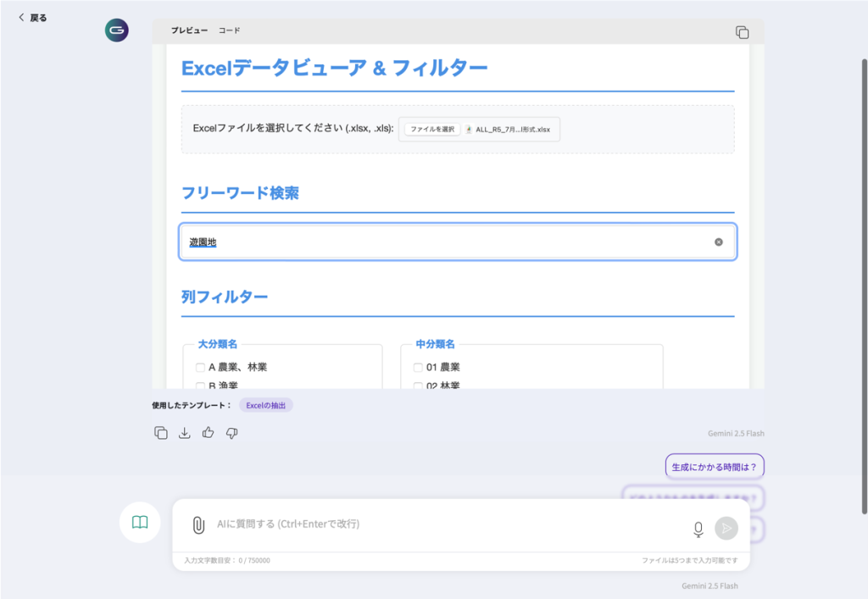868x599 pixels.
Task: Copy the preview using top-right copy icon
Action: (742, 32)
